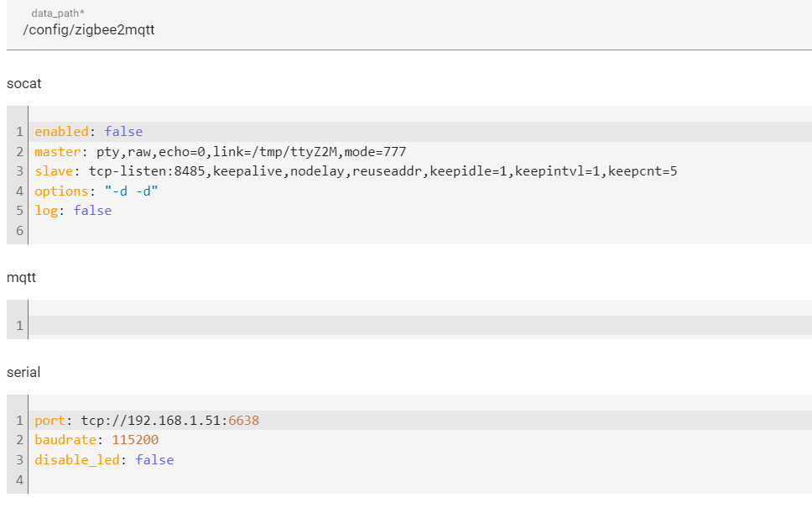Click line number 3 in serial gutter
Viewport: 812px width, 508px height.
[18, 459]
